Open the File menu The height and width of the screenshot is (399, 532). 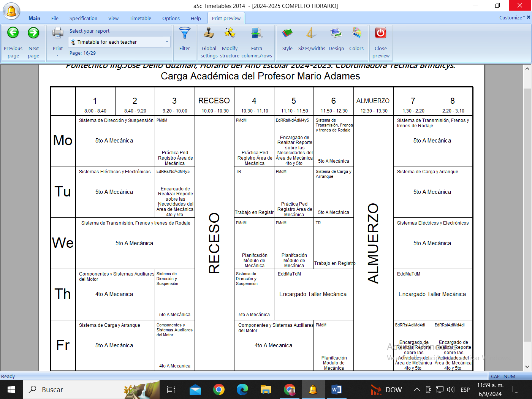click(55, 18)
